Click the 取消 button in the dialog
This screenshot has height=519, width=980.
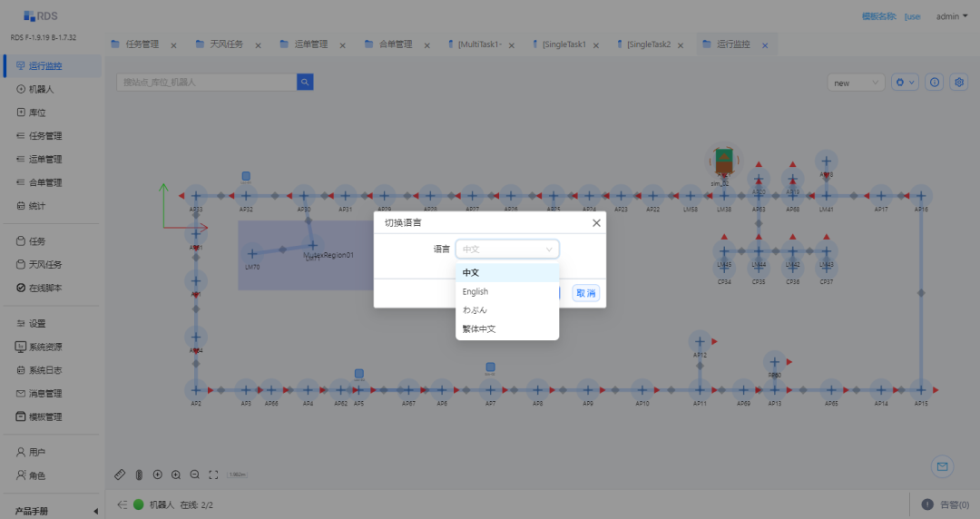coord(585,293)
